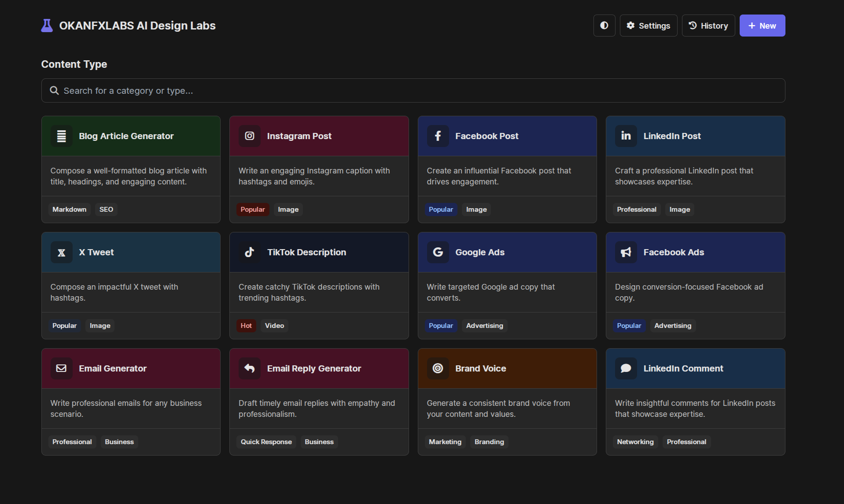844x504 pixels.
Task: Click the Facebook Post icon
Action: tap(438, 136)
